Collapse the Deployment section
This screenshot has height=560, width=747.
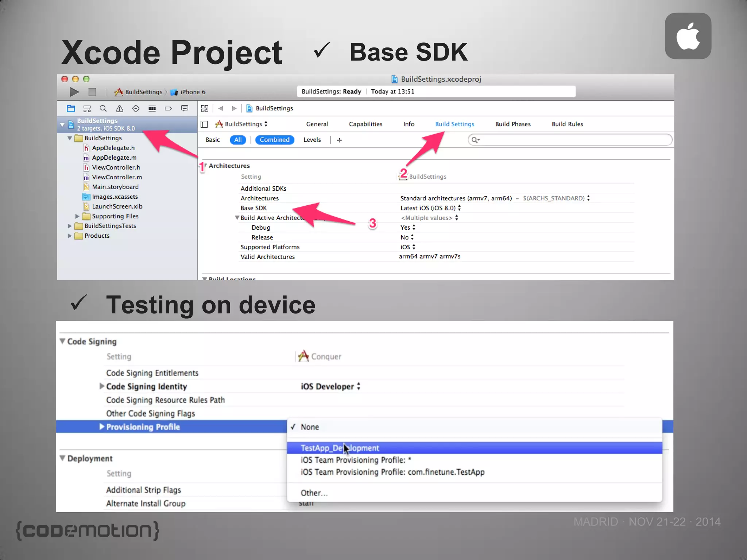click(x=62, y=458)
